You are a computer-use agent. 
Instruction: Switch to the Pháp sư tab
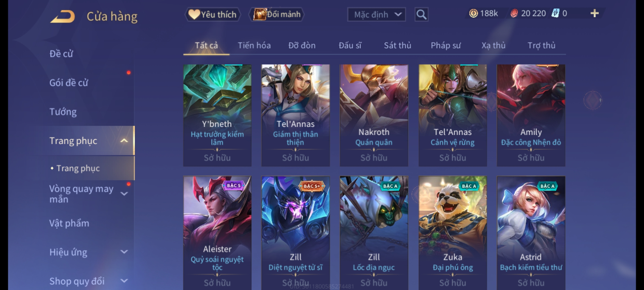click(445, 45)
